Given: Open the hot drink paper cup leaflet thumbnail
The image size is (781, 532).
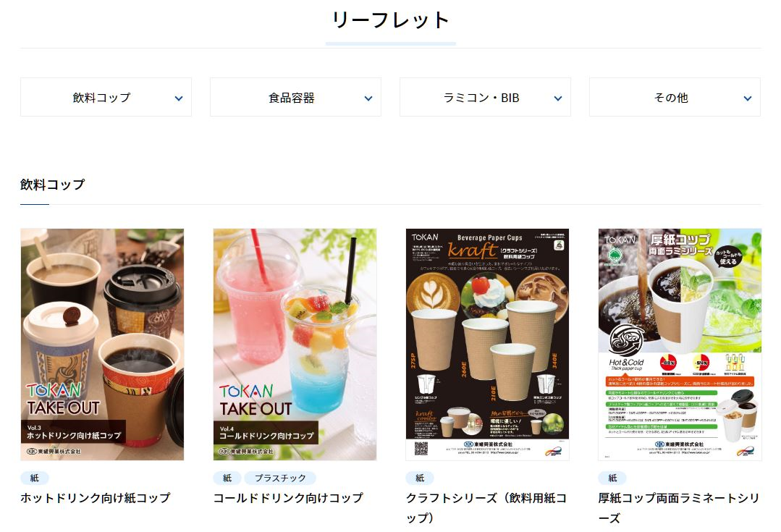Looking at the screenshot, I should click(x=102, y=345).
